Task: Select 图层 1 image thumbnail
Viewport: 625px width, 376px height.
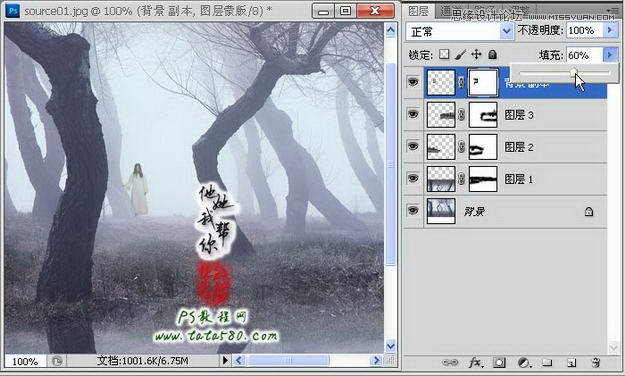Action: (441, 179)
